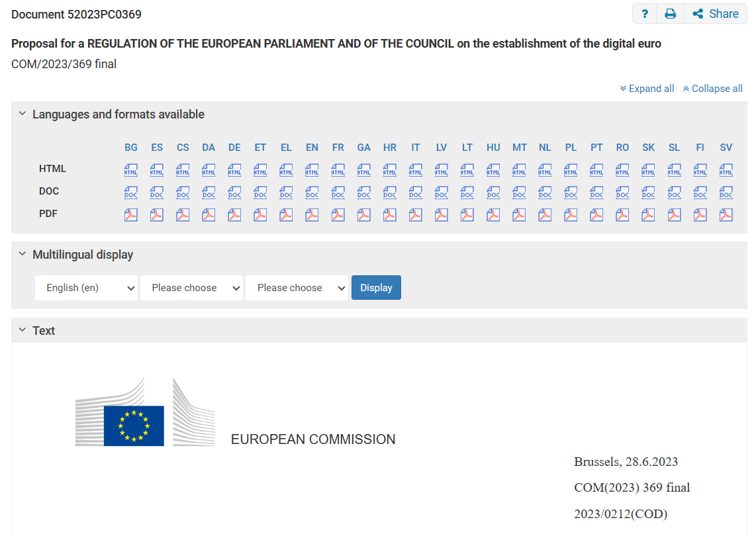Open the English (en) language dropdown
Screen dimensions: 756x536
point(86,288)
